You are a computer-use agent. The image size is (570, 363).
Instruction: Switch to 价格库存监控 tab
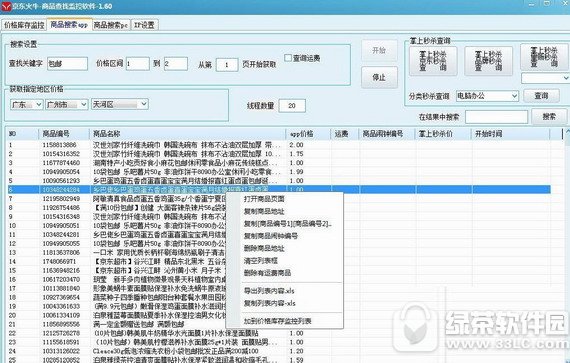(24, 25)
